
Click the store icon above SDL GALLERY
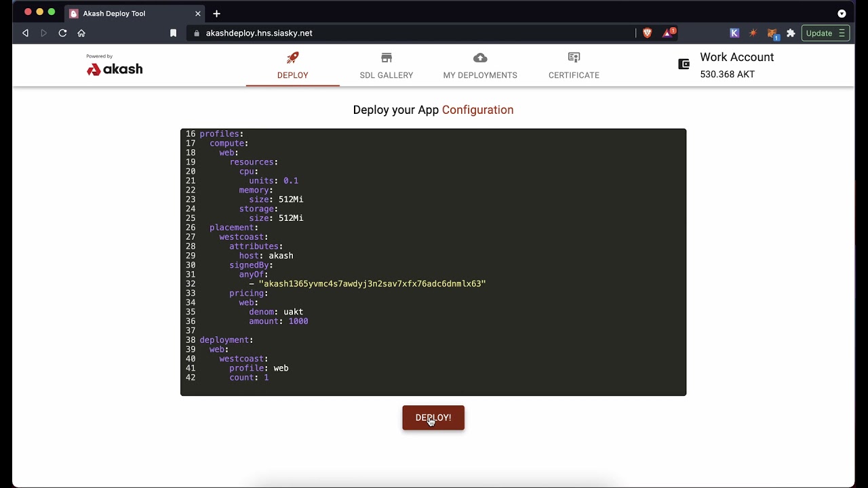[387, 58]
